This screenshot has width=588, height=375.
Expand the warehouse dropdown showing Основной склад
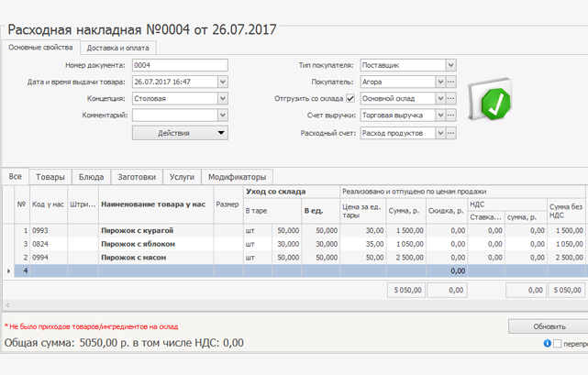coord(440,99)
